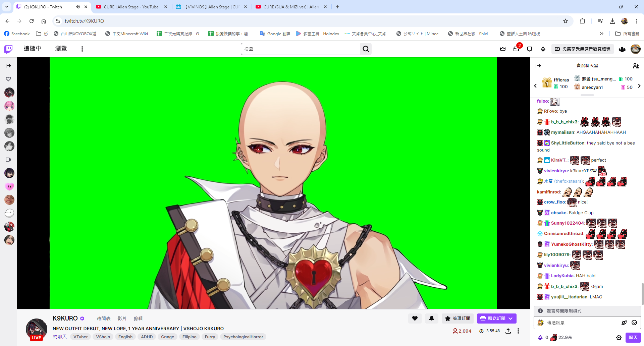Screen dimensions: 644x346
Task: Open the chat settings gear icon
Action: click(x=619, y=338)
